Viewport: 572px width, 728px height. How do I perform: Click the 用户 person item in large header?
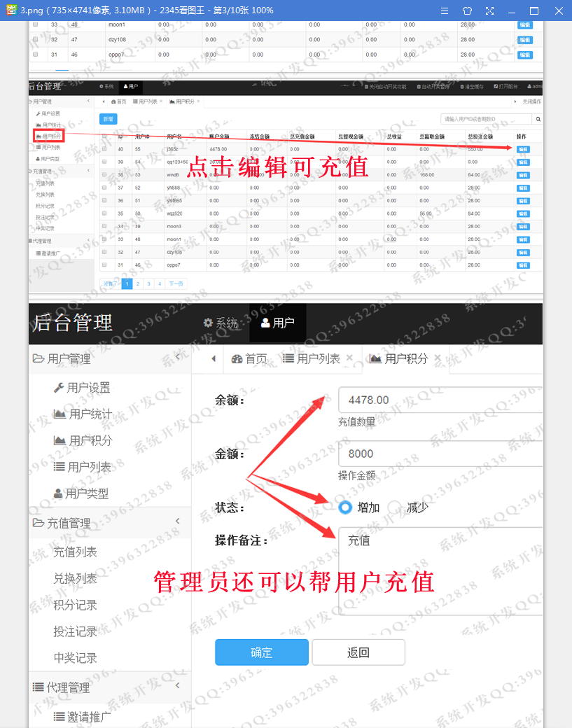point(278,323)
